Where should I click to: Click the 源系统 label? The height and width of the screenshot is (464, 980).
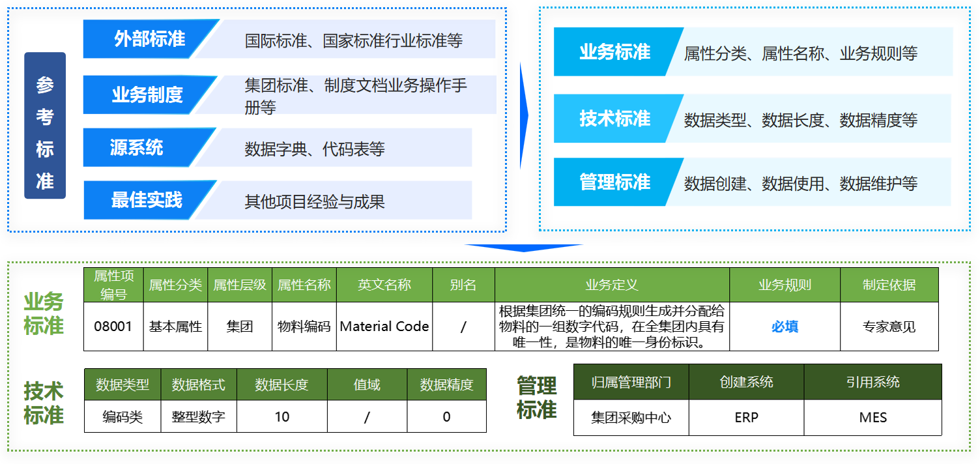click(137, 148)
